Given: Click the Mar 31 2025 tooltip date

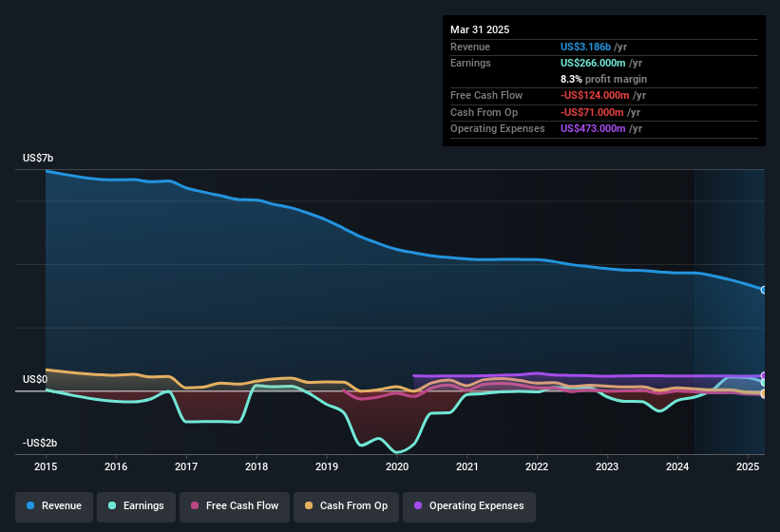Looking at the screenshot, I should [480, 29].
